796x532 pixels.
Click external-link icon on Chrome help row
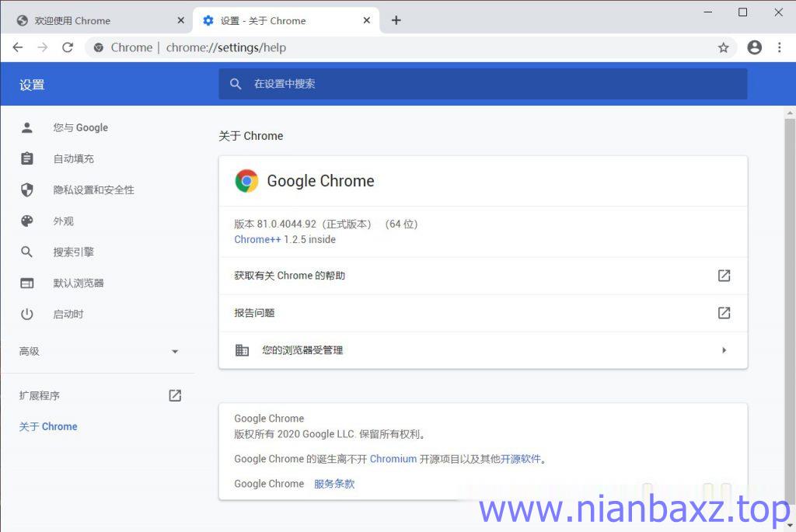click(x=724, y=276)
